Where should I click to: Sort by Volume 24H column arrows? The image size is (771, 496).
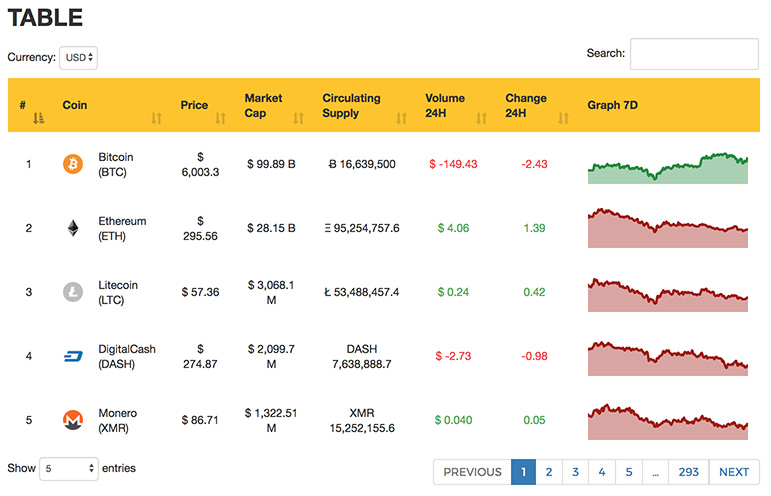tap(481, 118)
